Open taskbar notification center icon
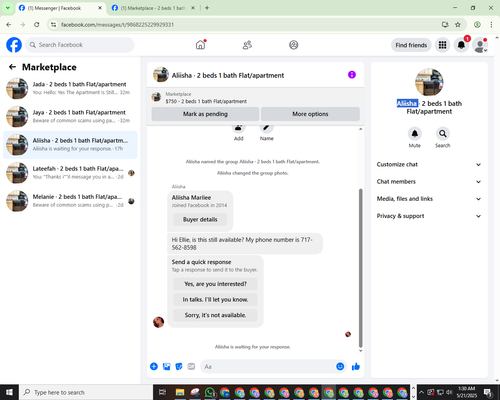This screenshot has height=400, width=500. [x=488, y=392]
